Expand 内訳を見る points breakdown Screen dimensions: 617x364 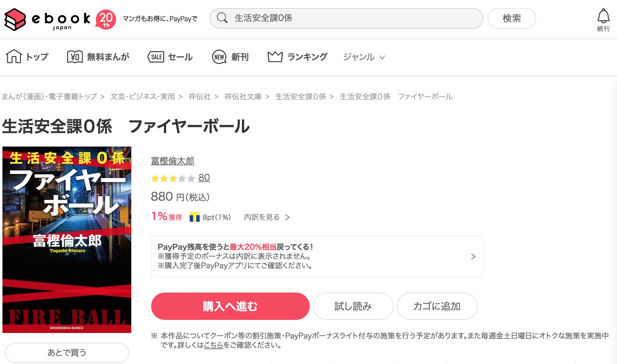(x=267, y=217)
